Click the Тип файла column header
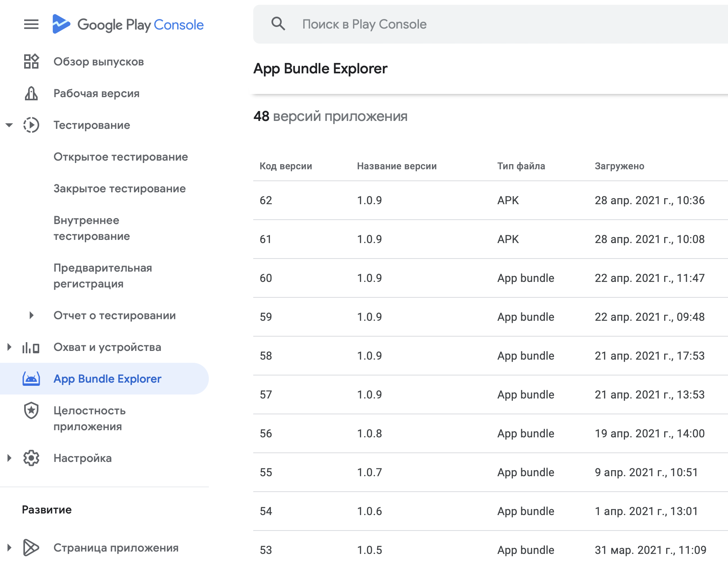Viewport: 728px width, 567px height. (521, 166)
